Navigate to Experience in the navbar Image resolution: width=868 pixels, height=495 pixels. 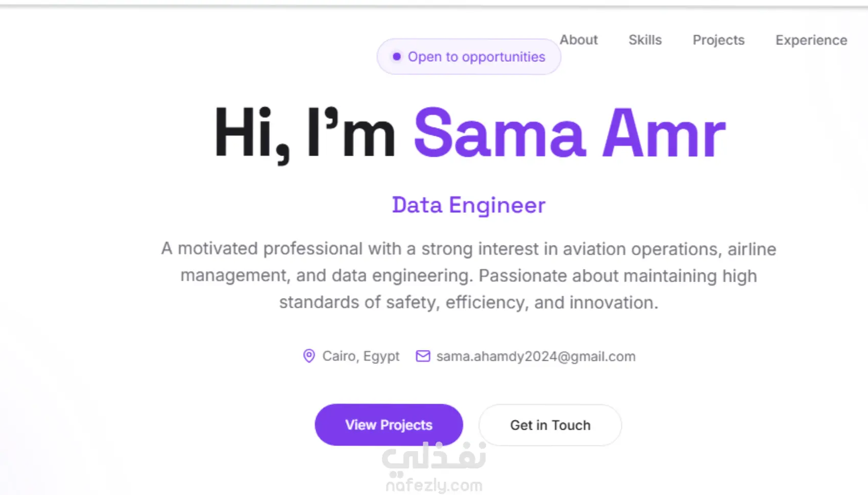pos(811,40)
